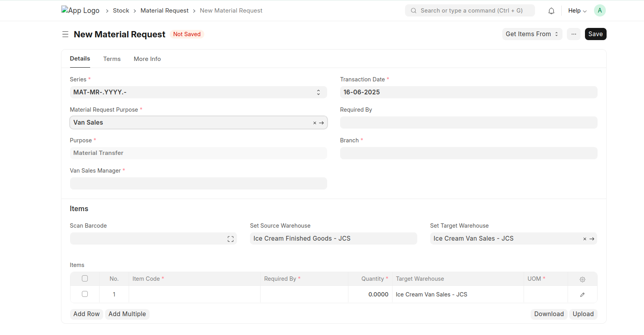Screen dimensions: 644x335
Task: Edit row 1 with pencil icon
Action: point(582,295)
